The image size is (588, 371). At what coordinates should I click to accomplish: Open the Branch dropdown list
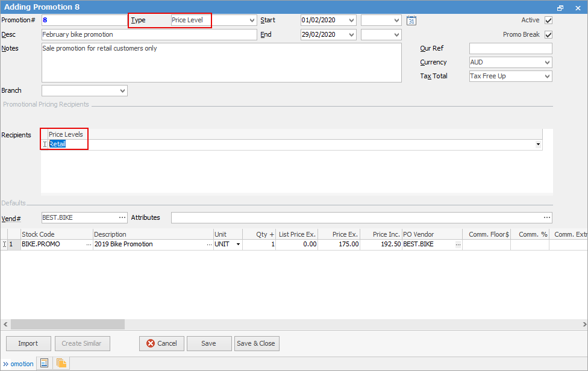pos(122,91)
